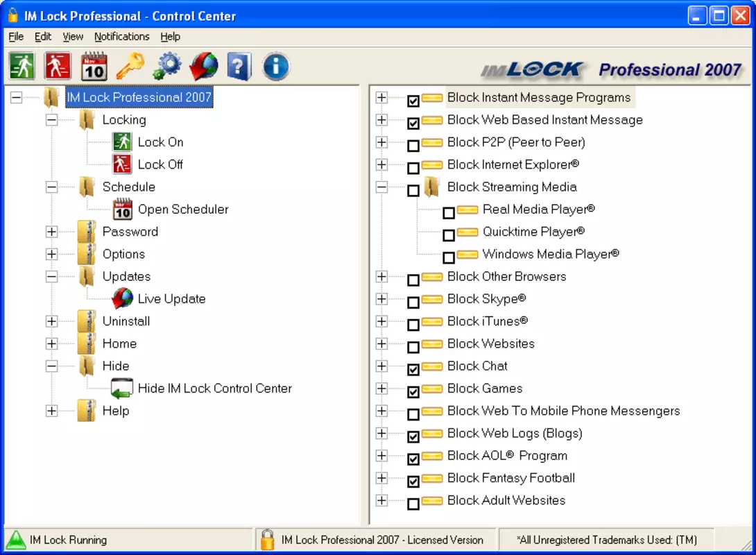This screenshot has height=555, width=756.
Task: Check the Block Adult Websites checkbox
Action: pos(413,504)
